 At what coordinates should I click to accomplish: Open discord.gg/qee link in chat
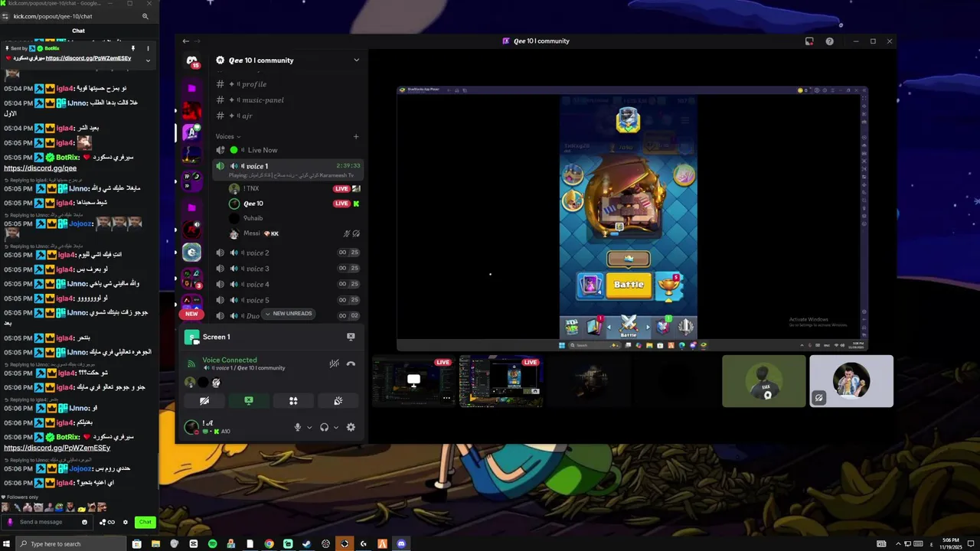[40, 168]
